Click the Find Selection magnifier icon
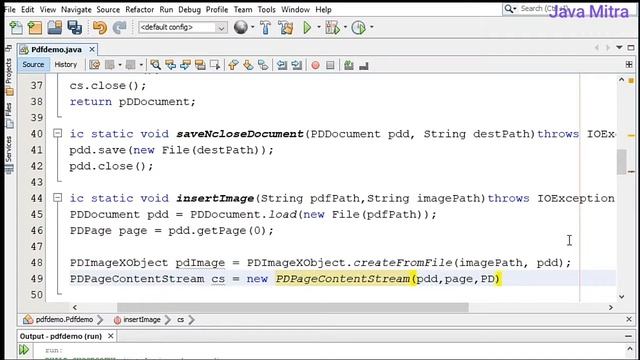 tap(155, 65)
